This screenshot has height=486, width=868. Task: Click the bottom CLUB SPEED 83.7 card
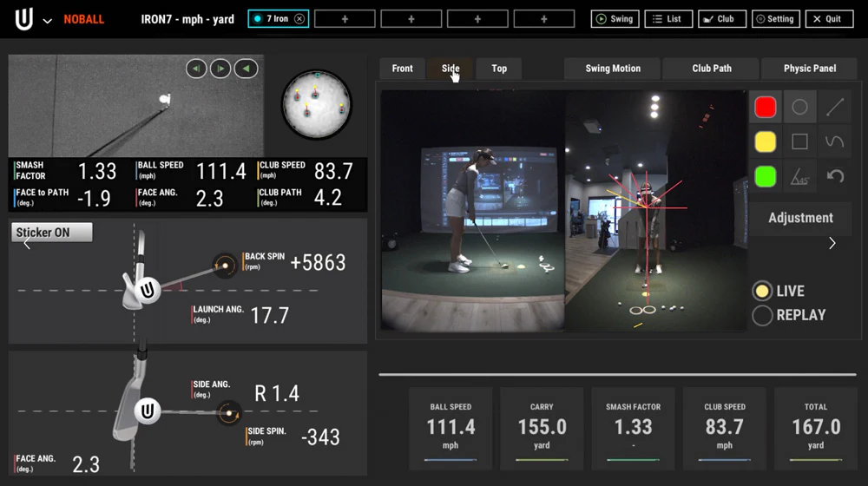coord(725,429)
